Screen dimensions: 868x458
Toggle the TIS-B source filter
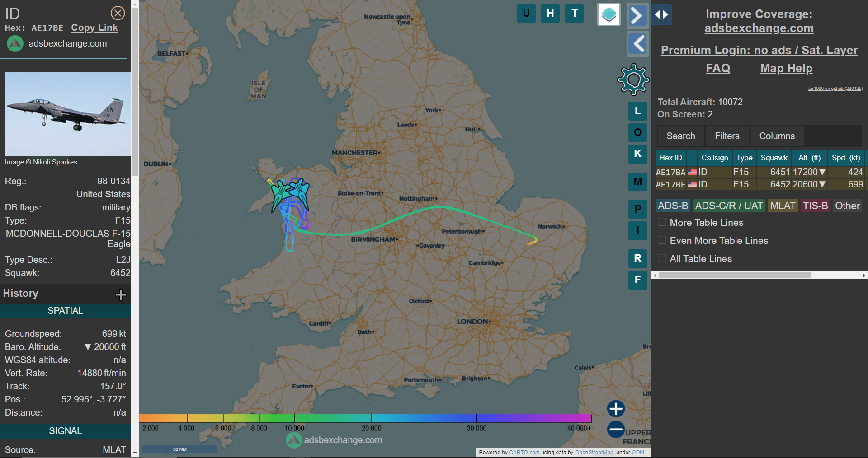[x=815, y=206]
